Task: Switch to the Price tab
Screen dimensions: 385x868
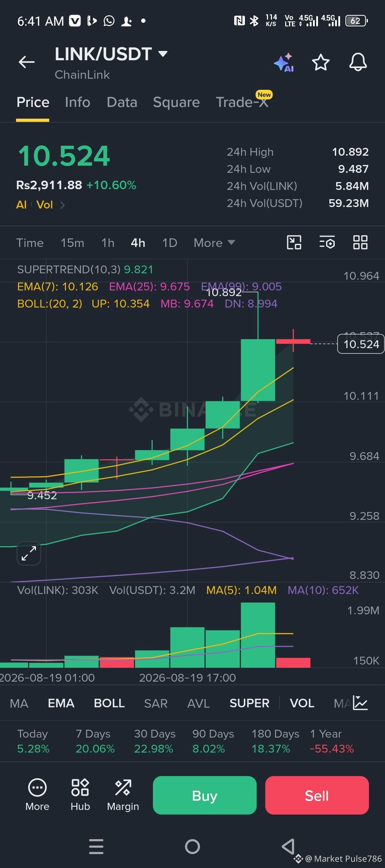Action: 33,102
